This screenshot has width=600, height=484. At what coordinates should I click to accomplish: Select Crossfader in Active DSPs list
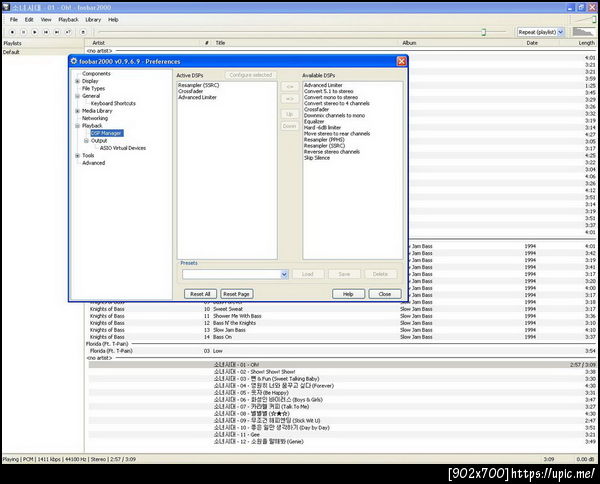click(x=191, y=91)
